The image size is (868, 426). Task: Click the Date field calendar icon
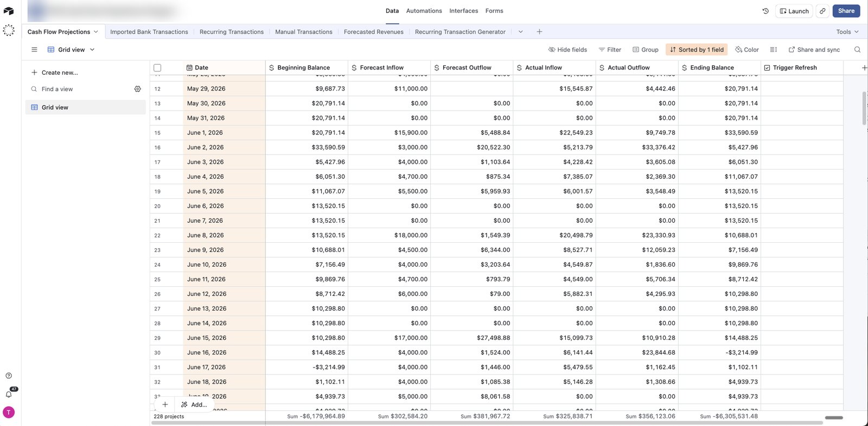pyautogui.click(x=189, y=68)
